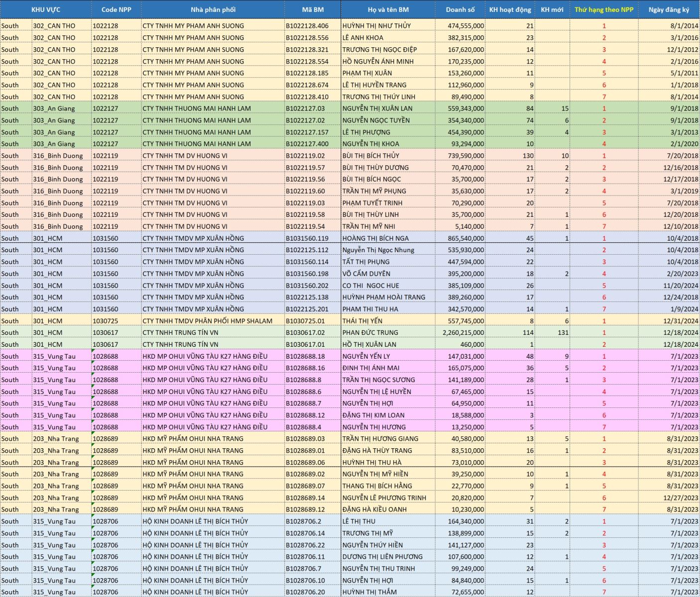Screen dimensions: 700x597
Task: Select the name ĐẶNG THỊ KIM LOAN
Action: pos(373,415)
